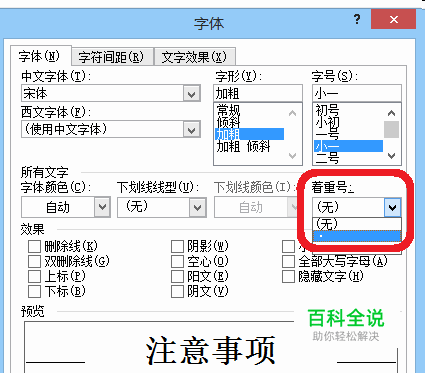The width and height of the screenshot is (425, 373).
Task: Select 小一 in the 字号 list
Action: 348,146
